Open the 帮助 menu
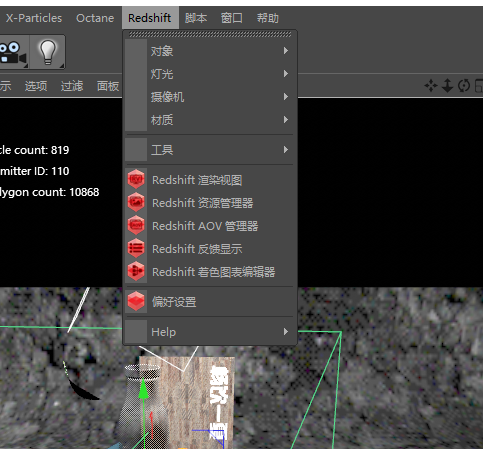483x449 pixels. 268,18
